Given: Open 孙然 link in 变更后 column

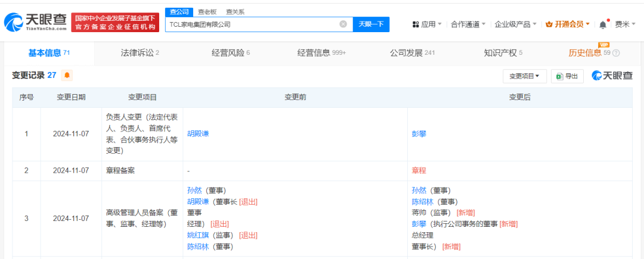Looking at the screenshot, I should pos(419,191).
